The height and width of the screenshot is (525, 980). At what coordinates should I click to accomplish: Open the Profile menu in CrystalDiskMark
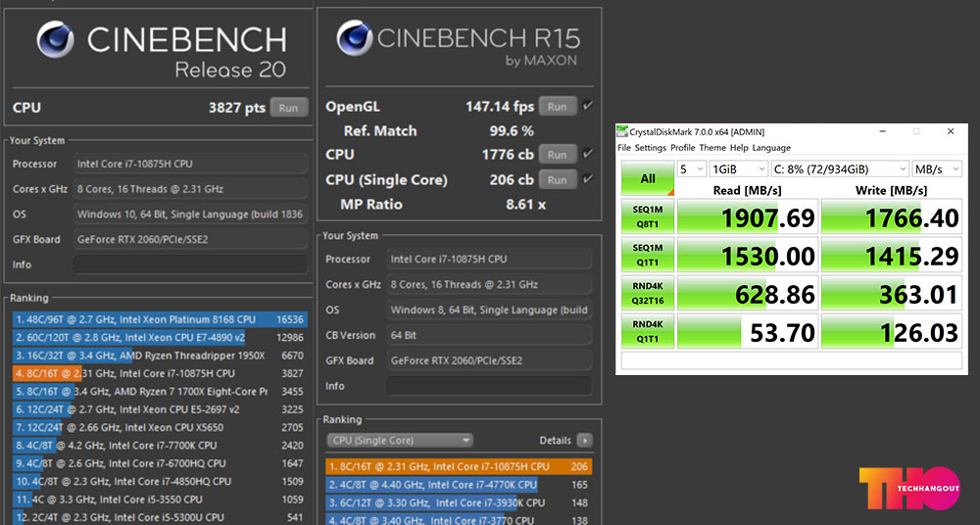682,148
